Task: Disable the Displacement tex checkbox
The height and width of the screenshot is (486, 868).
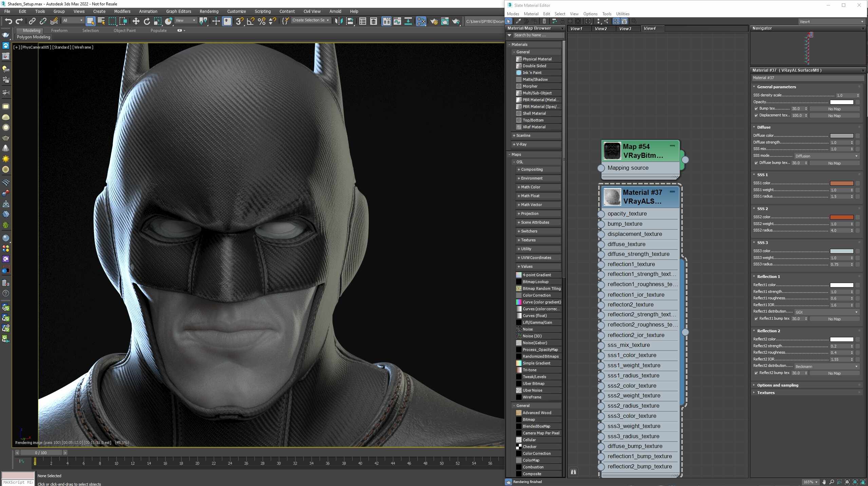Action: 756,115
